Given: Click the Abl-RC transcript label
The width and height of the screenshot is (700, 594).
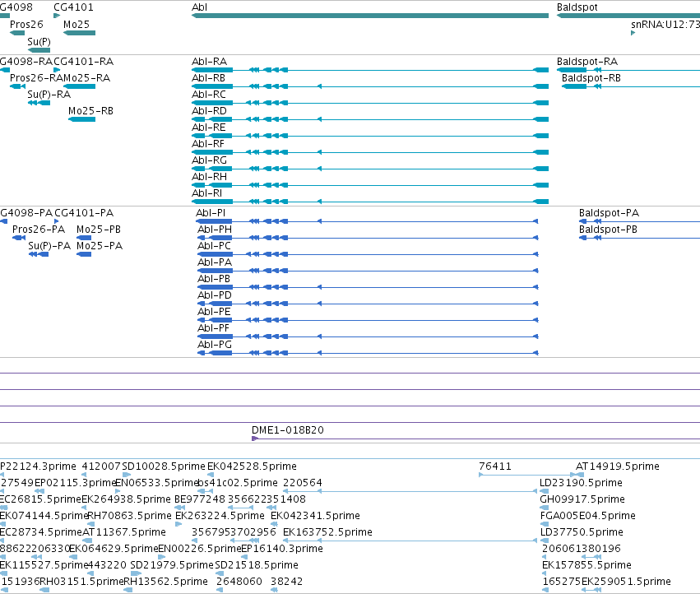Looking at the screenshot, I should click(208, 95).
